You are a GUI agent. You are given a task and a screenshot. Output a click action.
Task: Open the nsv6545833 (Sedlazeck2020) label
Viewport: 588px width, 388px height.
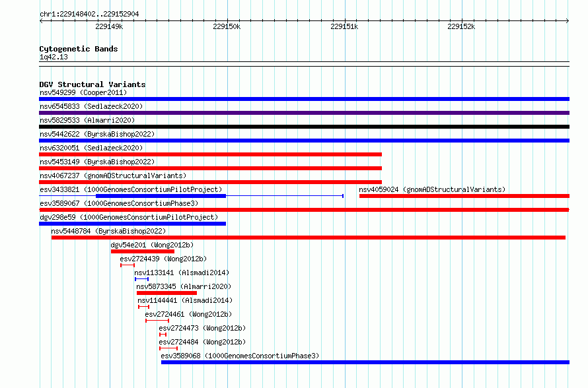click(91, 106)
